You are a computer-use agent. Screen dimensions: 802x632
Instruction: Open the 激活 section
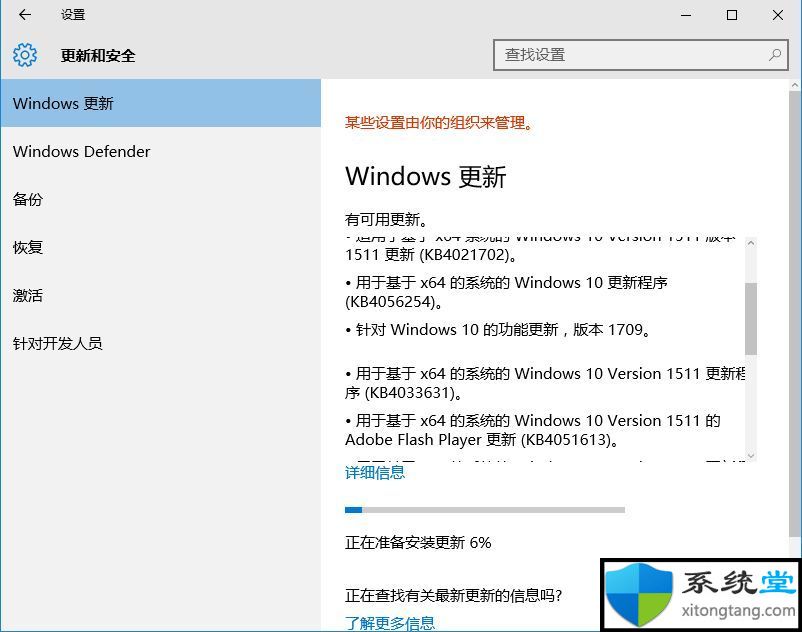pos(161,295)
